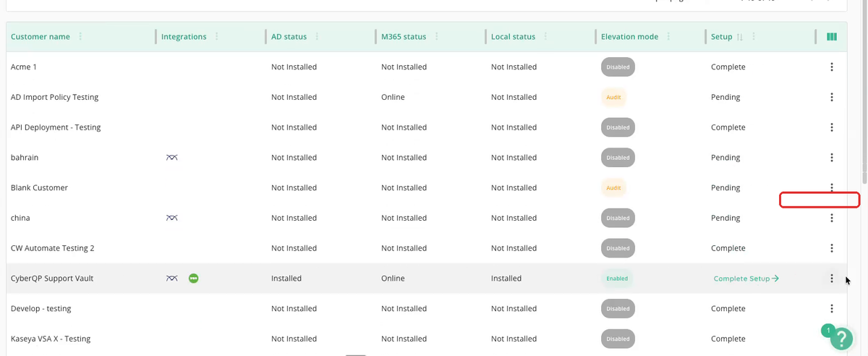Open the kebab menu for Develop - testing

point(832,308)
